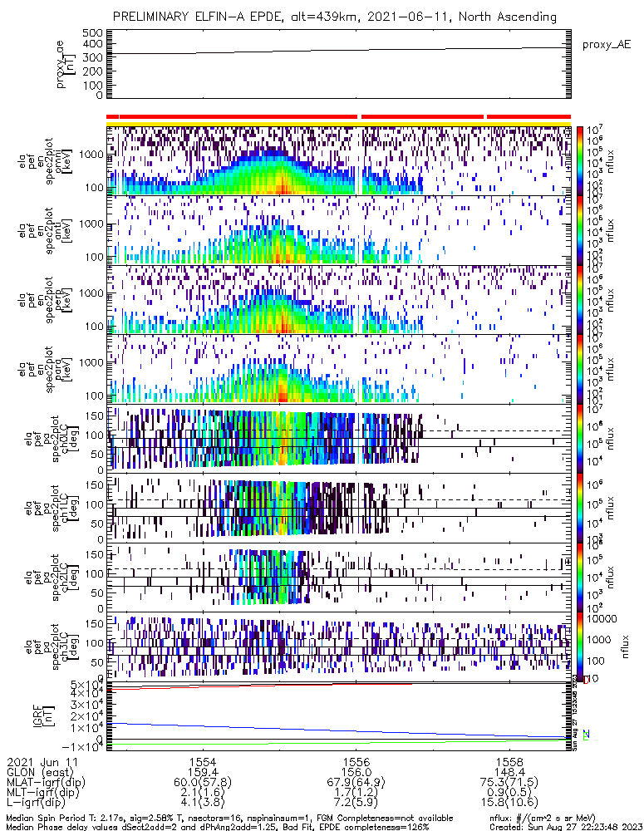Click the yellow bar above the omni panel
This screenshot has height=831, width=644.
pos(339,124)
